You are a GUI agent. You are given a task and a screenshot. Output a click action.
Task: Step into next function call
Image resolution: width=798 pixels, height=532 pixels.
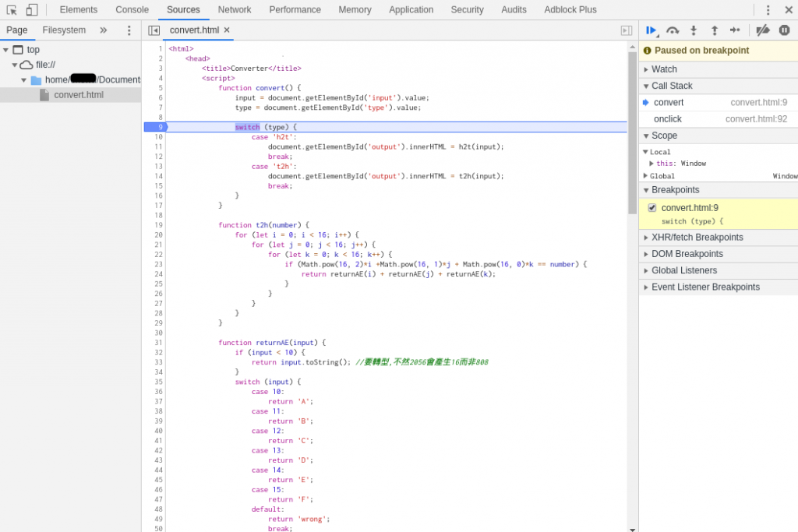click(x=694, y=30)
